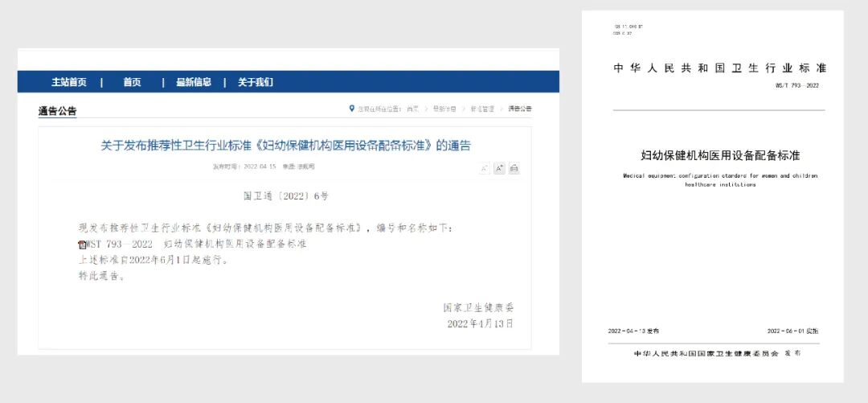
Task: Click the 特此通告 line
Action: (x=102, y=276)
